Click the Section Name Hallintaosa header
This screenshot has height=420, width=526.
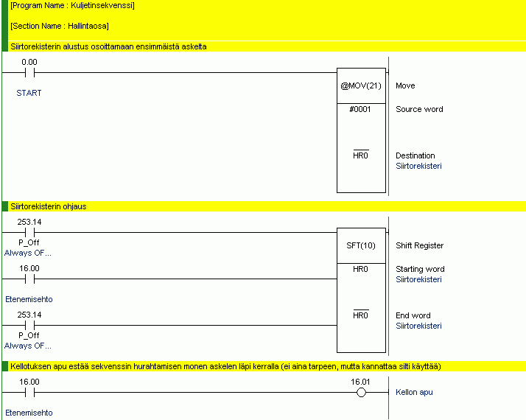pyautogui.click(x=60, y=27)
